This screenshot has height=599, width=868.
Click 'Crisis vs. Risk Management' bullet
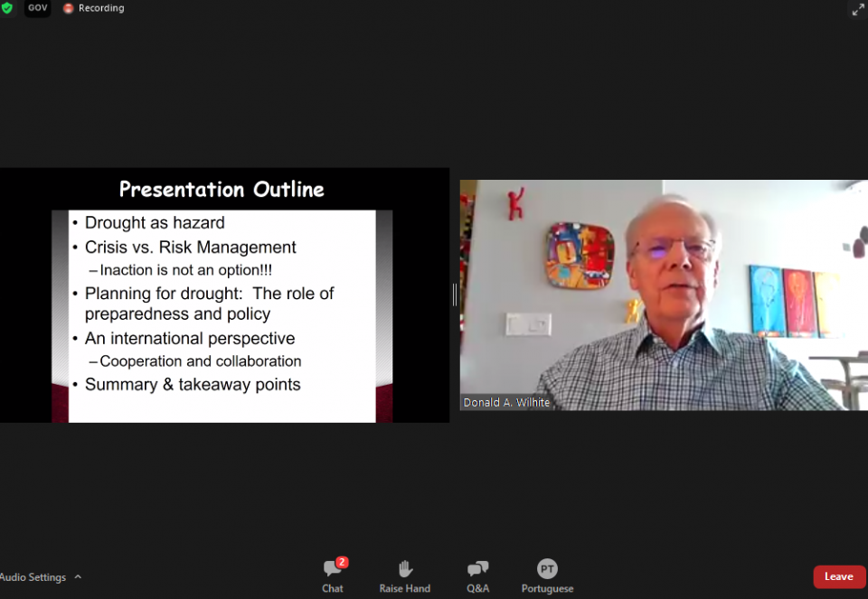[x=191, y=248]
